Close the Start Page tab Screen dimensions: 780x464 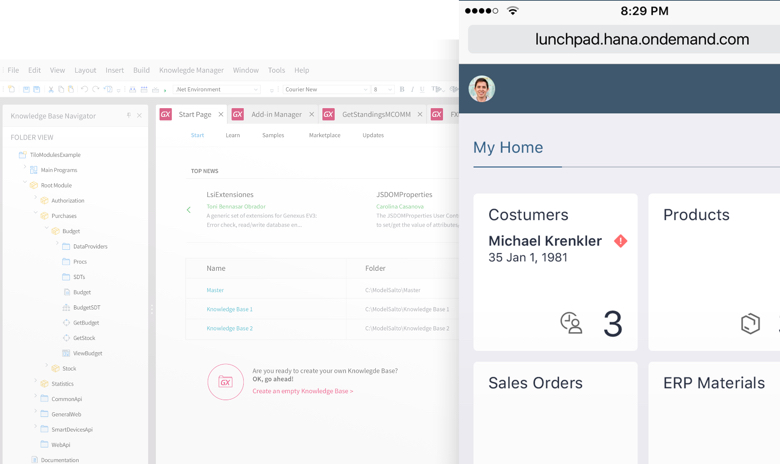221,114
